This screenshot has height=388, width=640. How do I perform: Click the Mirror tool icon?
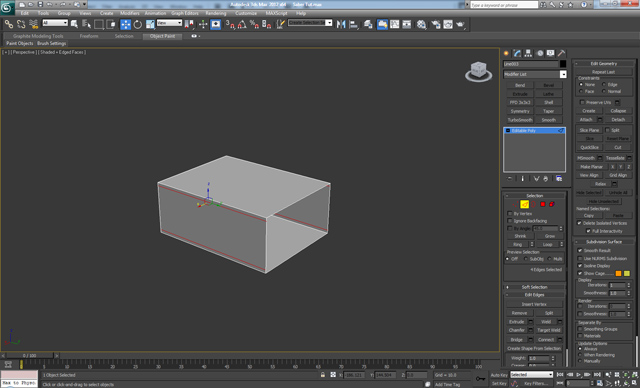point(341,24)
